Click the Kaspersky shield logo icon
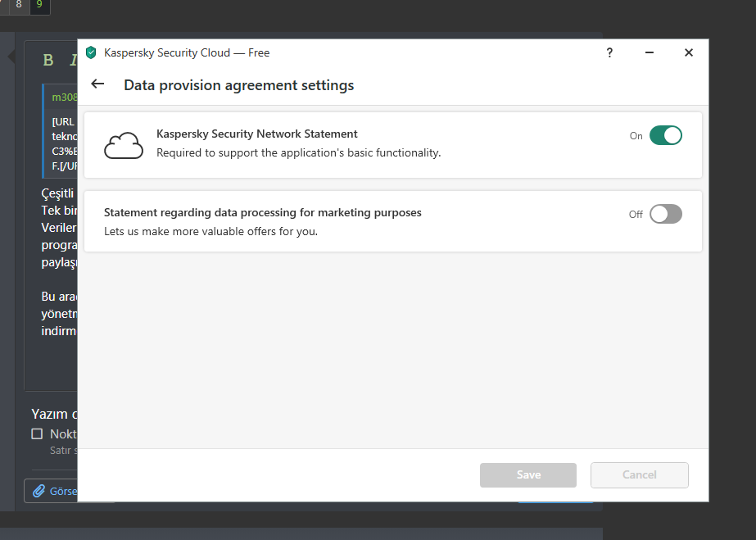The height and width of the screenshot is (540, 756). 91,52
